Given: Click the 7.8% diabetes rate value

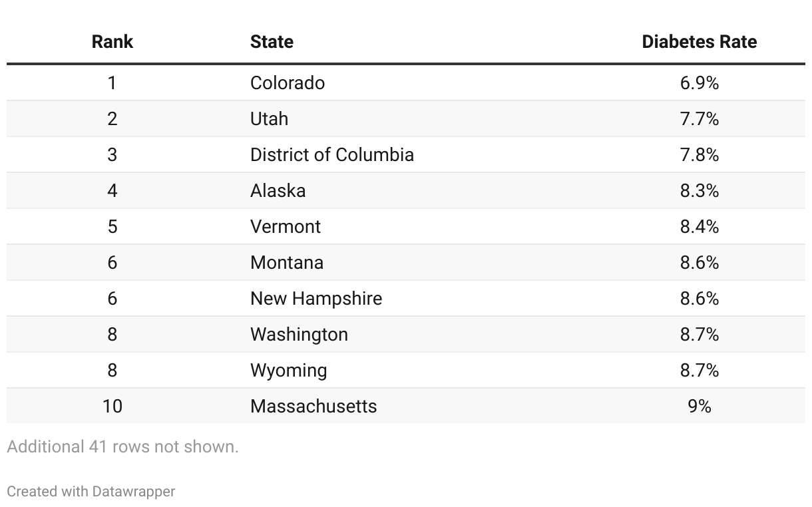Looking at the screenshot, I should tap(700, 155).
